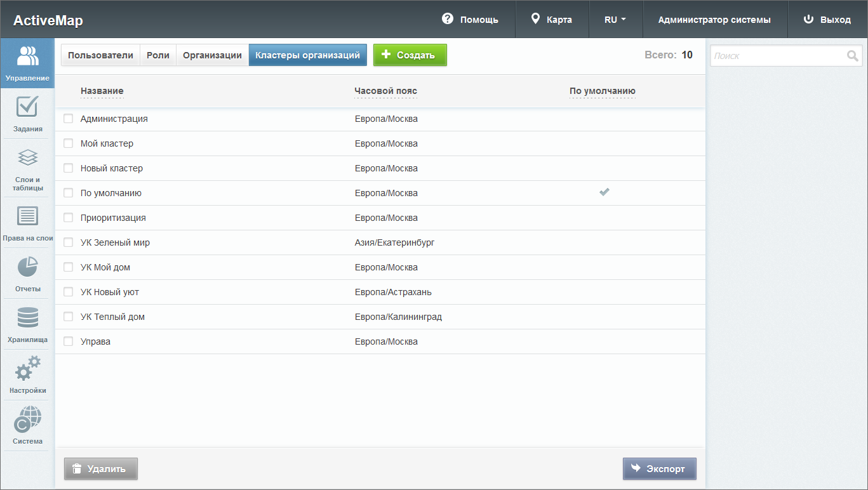Open the Отчеты pie chart icon

[27, 267]
